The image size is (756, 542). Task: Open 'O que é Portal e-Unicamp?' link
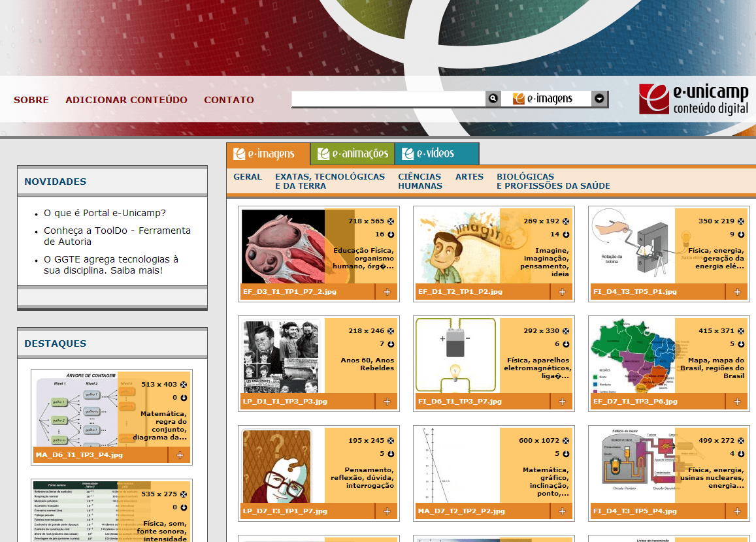coord(105,213)
